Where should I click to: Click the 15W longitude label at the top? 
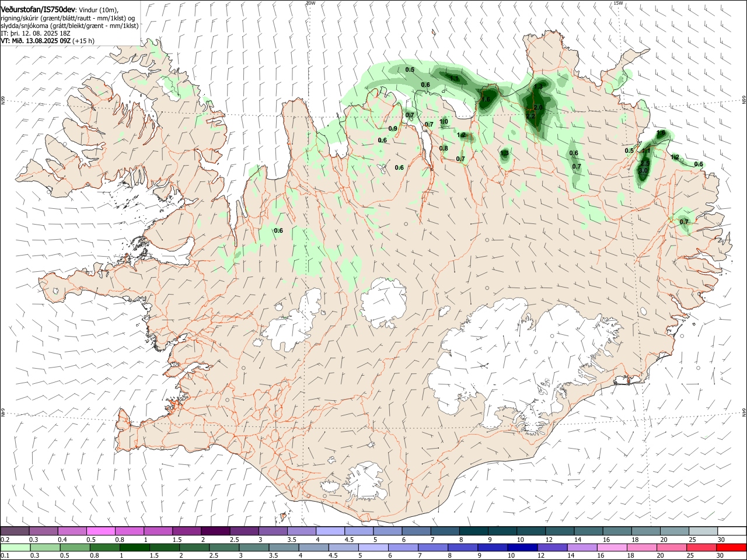click(618, 3)
